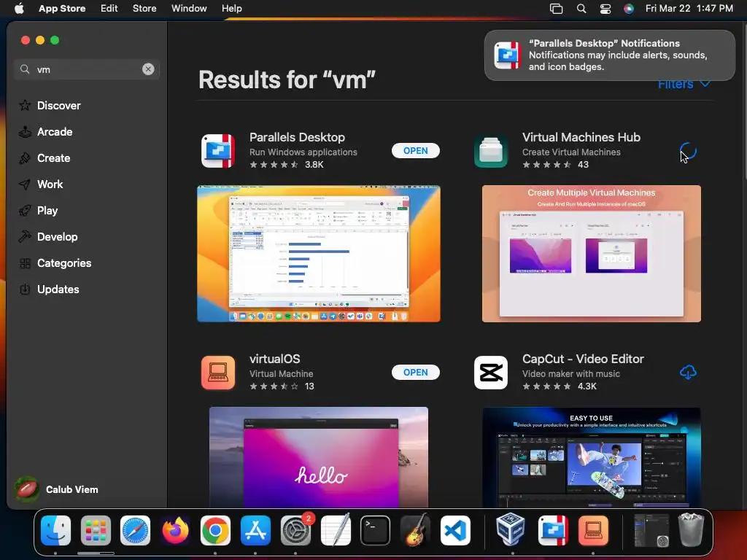View Create Multiple Virtual Machines screenshot
Image resolution: width=747 pixels, height=560 pixels.
[591, 254]
